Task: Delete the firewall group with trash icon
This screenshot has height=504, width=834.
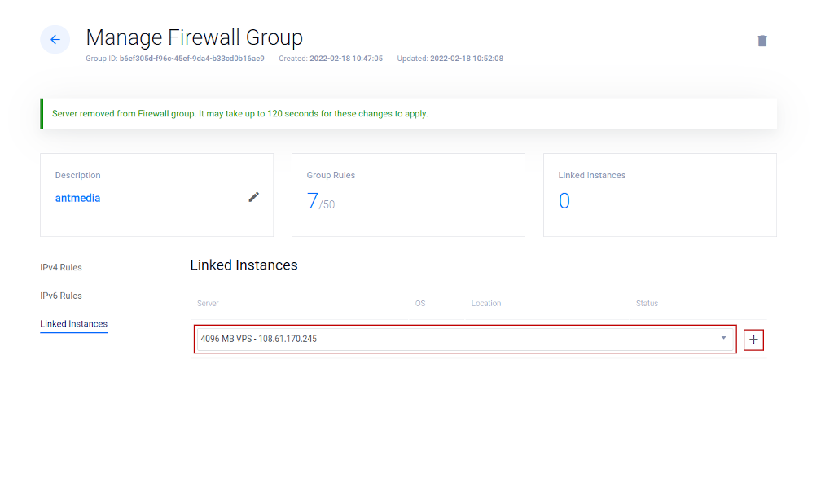Action: pos(762,41)
